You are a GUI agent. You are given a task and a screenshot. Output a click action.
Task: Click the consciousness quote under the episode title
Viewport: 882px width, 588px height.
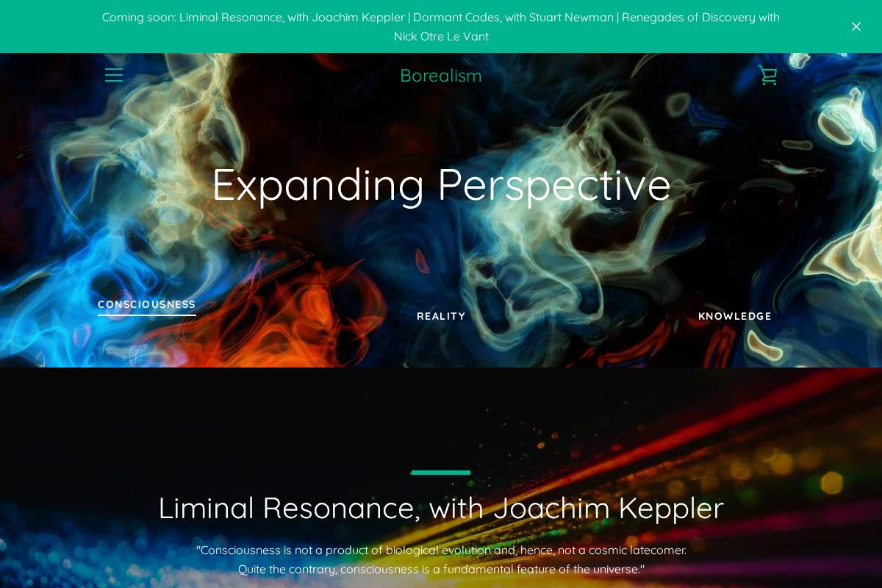tap(441, 559)
